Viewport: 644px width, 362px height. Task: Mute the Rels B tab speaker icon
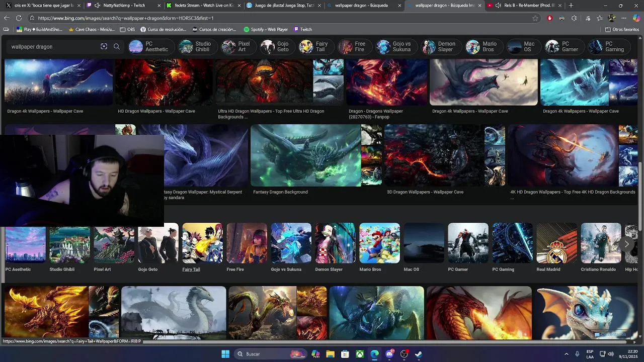[498, 5]
